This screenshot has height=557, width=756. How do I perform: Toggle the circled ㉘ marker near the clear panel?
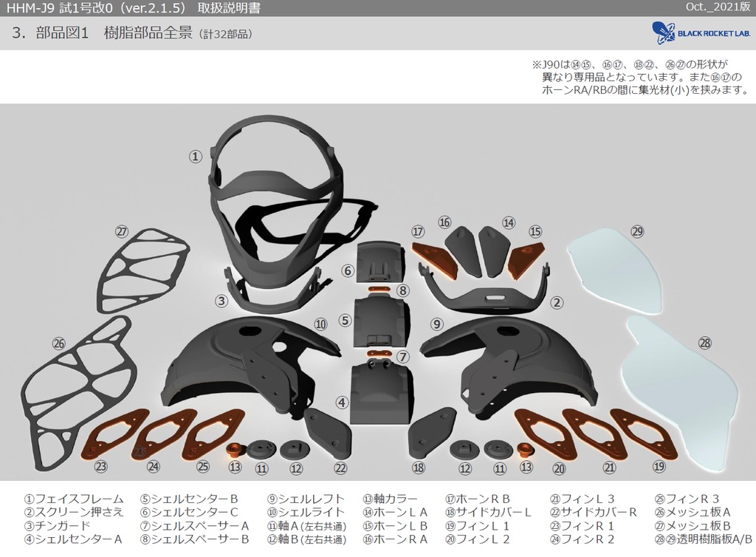click(704, 342)
